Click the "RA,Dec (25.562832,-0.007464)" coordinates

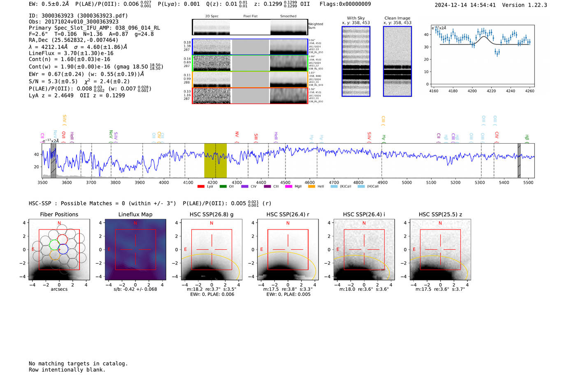(x=73, y=40)
